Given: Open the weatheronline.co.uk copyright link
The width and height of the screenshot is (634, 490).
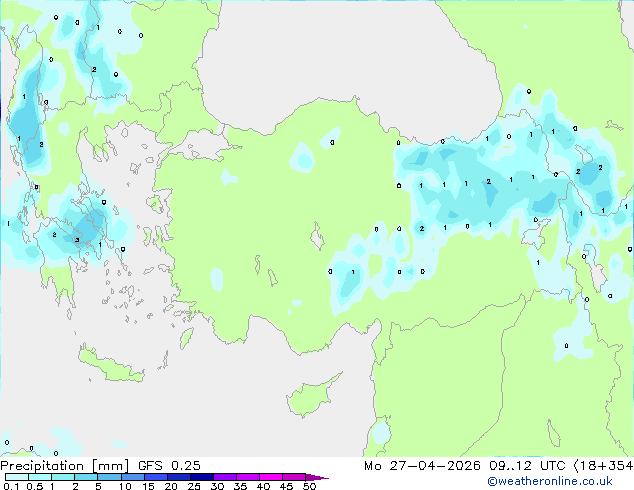Looking at the screenshot, I should pos(550,481).
